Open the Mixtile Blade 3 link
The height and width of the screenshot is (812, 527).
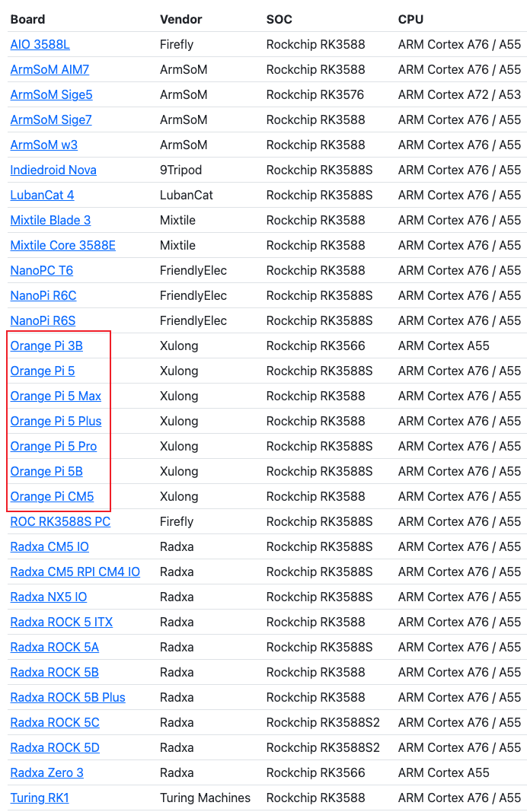(x=50, y=220)
